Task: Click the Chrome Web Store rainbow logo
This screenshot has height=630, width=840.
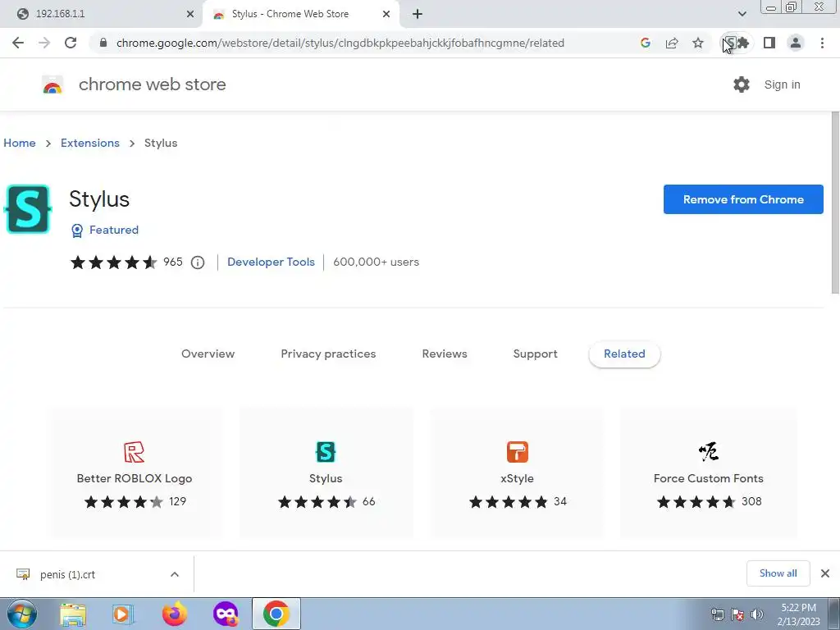Action: click(52, 84)
